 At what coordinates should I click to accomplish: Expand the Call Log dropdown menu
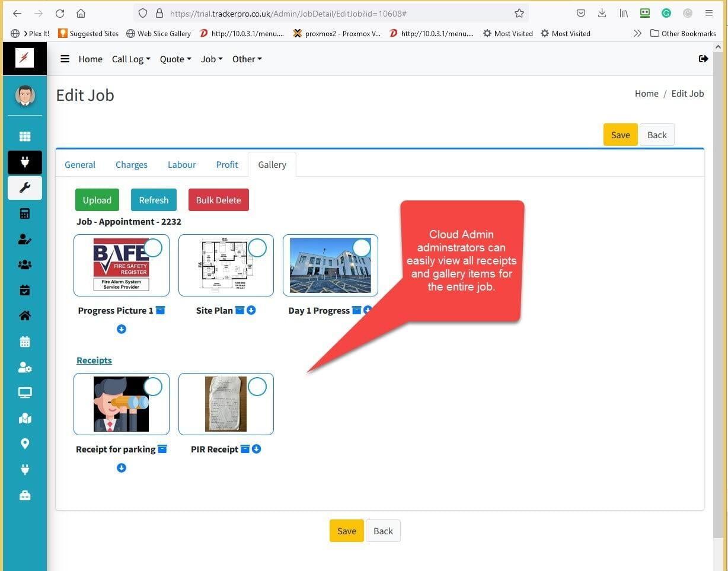pyautogui.click(x=131, y=59)
